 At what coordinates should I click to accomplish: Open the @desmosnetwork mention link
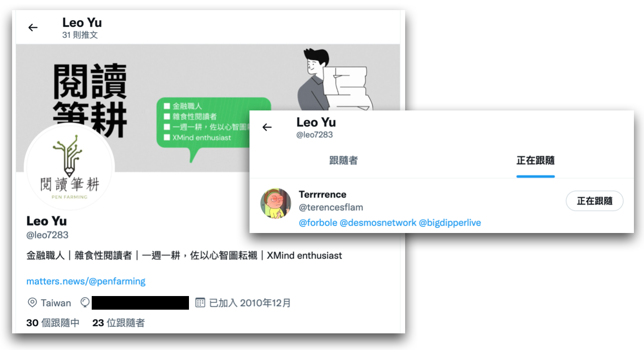[378, 222]
